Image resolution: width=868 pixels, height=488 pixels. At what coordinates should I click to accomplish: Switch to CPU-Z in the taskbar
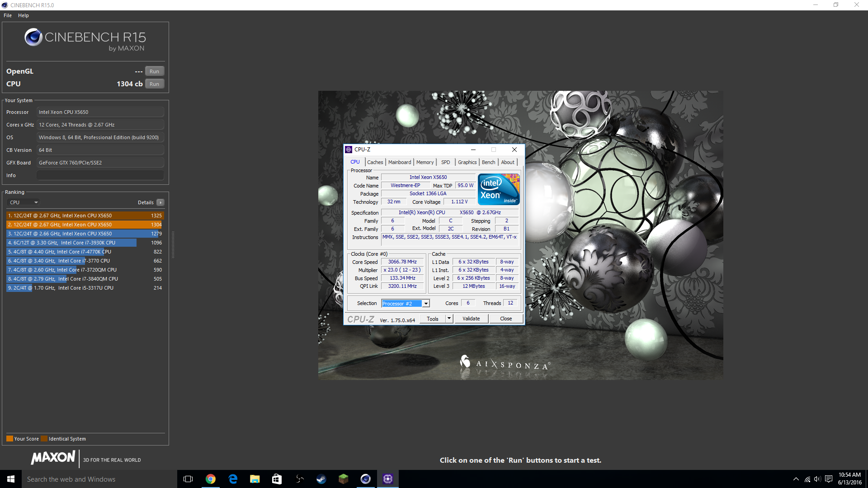[388, 479]
